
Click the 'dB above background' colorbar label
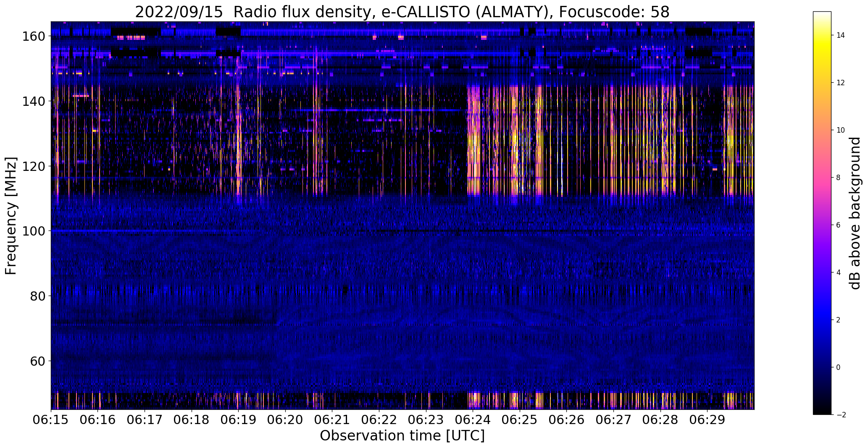(855, 213)
